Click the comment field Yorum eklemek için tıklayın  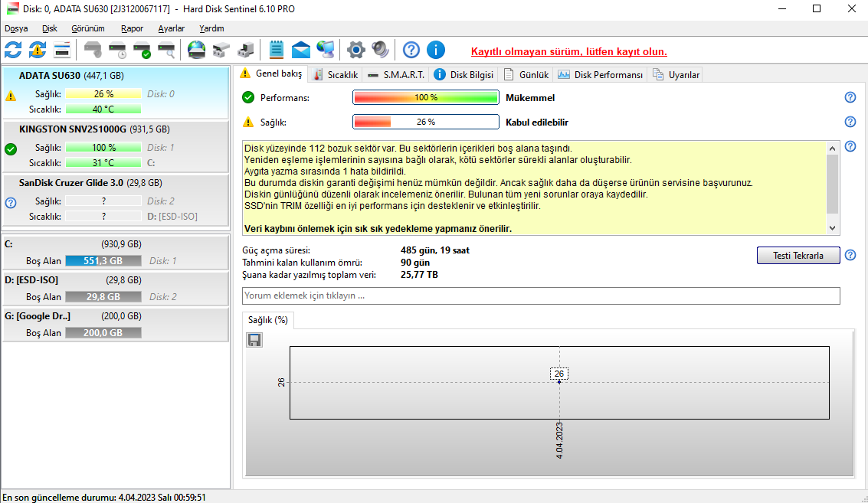[541, 296]
